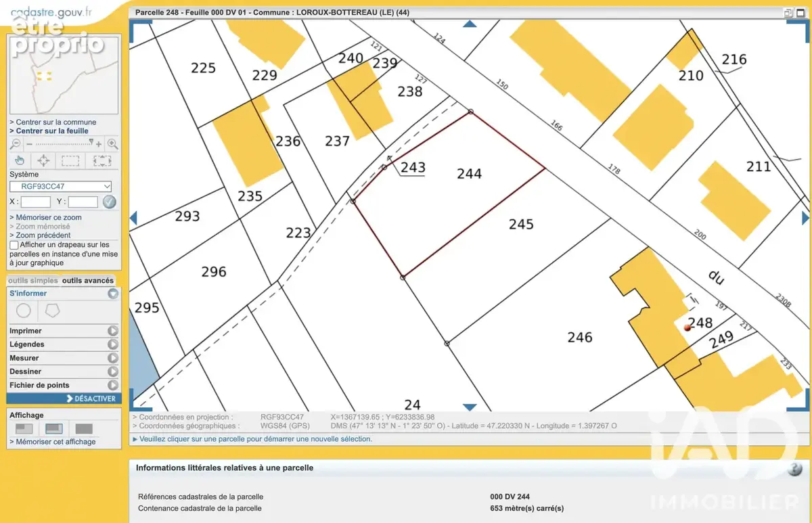Screen dimensions: 812x523
Task: Click the maximize icon above the map
Action: pyautogui.click(x=800, y=12)
